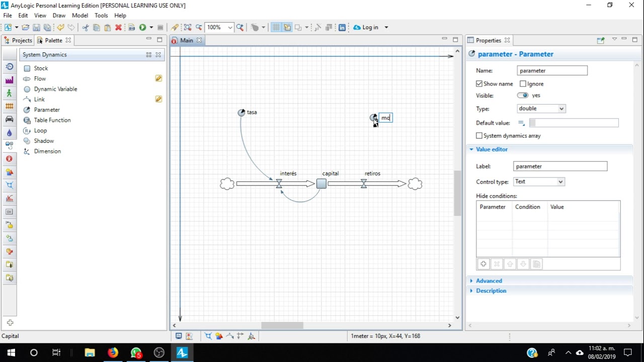
Task: Click the Name input field in Properties
Action: 552,70
